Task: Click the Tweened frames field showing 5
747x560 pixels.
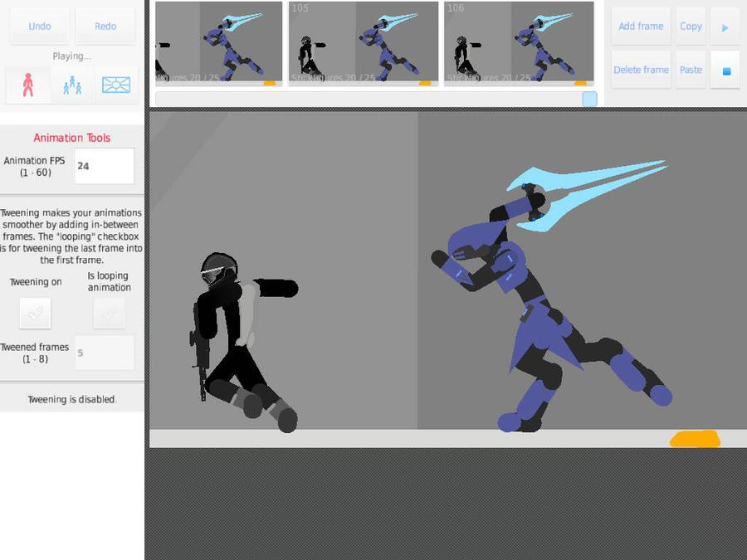Action: tap(105, 352)
